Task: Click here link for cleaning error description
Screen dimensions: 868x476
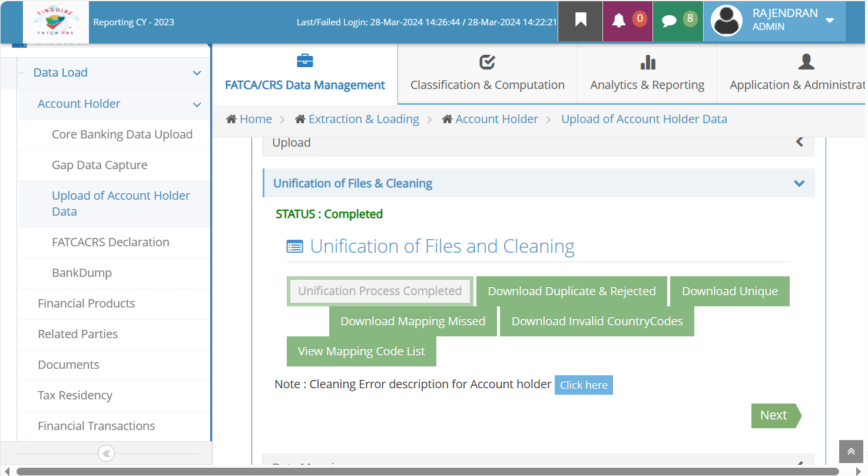Action: click(x=584, y=385)
